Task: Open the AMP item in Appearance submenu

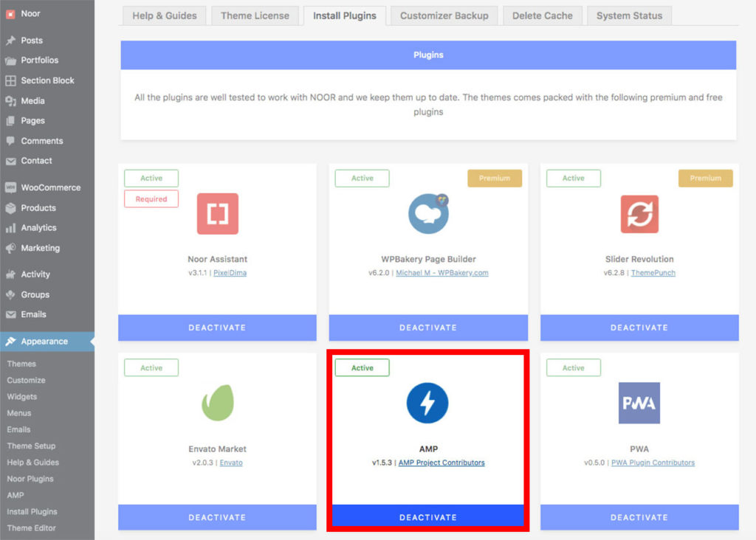Action: [x=16, y=495]
